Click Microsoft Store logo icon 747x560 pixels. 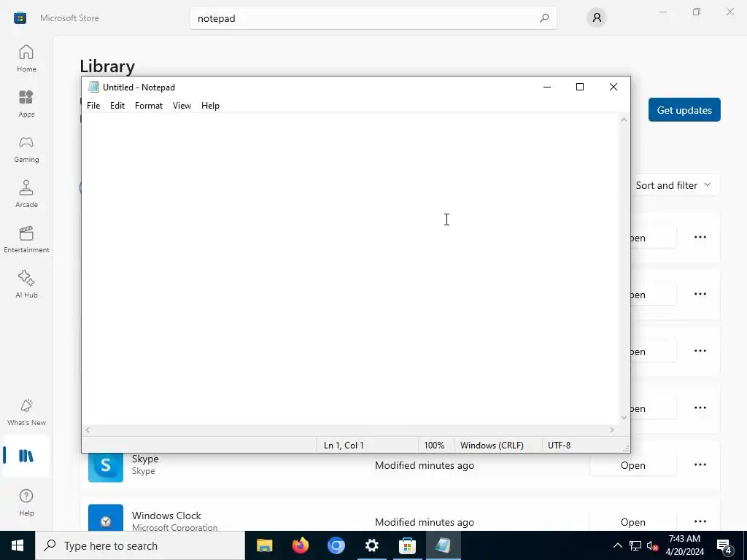coord(20,18)
